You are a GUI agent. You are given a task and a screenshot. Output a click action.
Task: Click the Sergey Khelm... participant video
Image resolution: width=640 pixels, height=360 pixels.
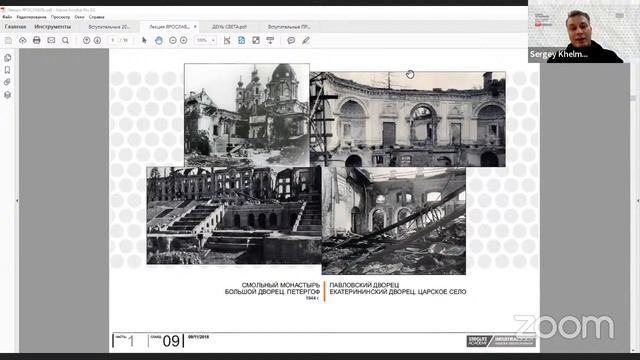pyautogui.click(x=584, y=31)
